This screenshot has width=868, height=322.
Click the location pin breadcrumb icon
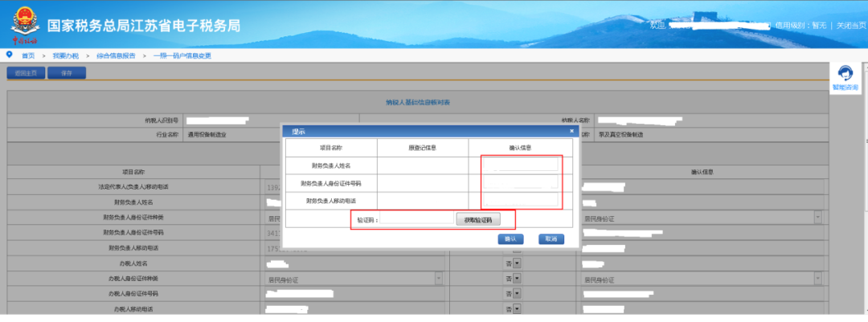click(x=9, y=55)
